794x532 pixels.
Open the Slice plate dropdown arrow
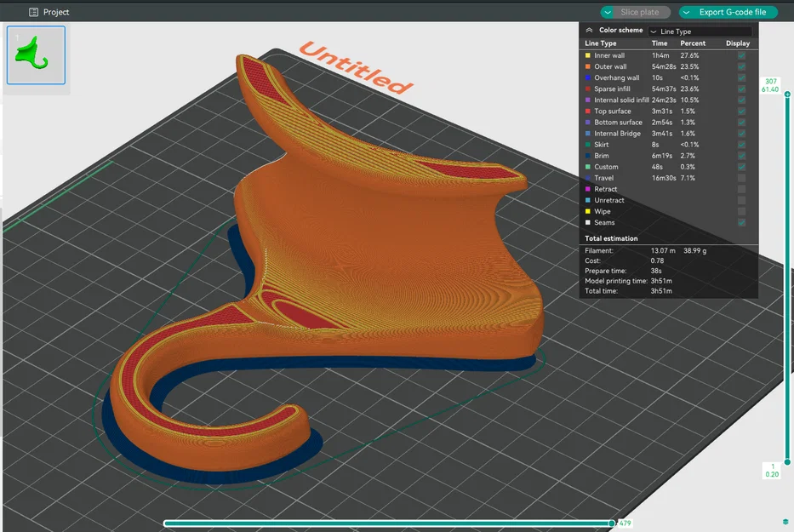(x=608, y=12)
